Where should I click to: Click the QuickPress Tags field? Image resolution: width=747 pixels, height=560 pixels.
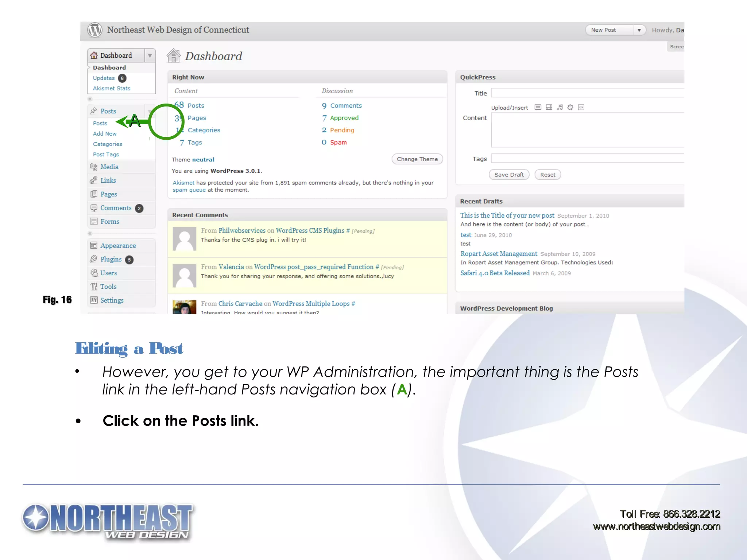(588, 158)
